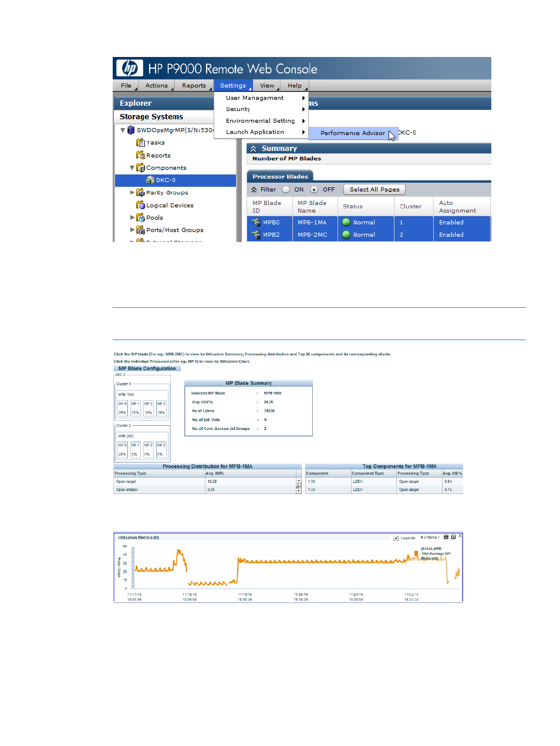
Task: Click the Components folder icon
Action: tap(140, 167)
